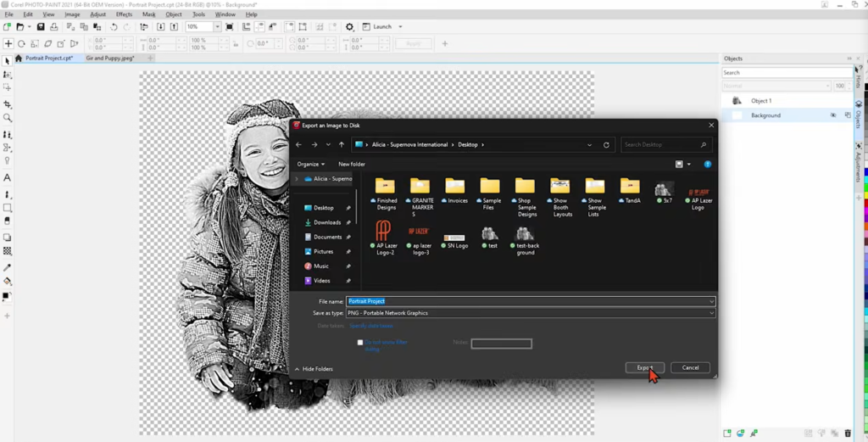
Task: Select the Eyedropper tool
Action: [x=7, y=267]
